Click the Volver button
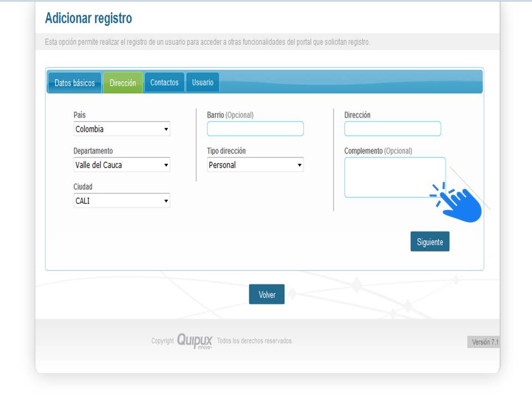Screen dimensions: 532x399 tap(267, 295)
